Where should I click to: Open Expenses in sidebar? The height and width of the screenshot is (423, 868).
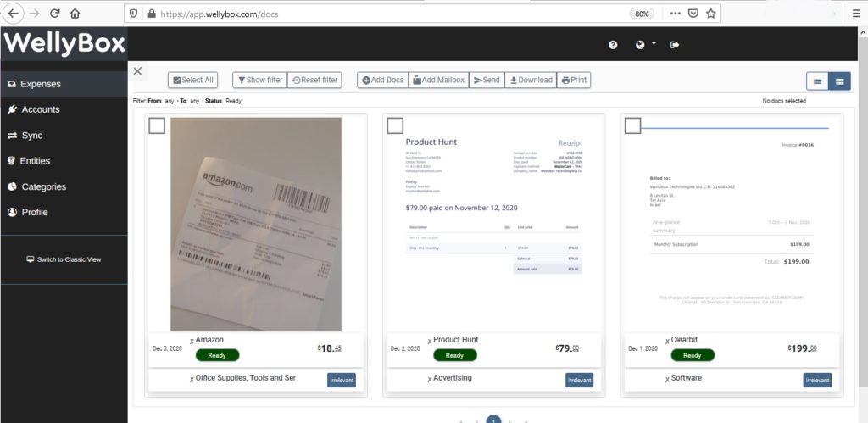[x=64, y=84]
